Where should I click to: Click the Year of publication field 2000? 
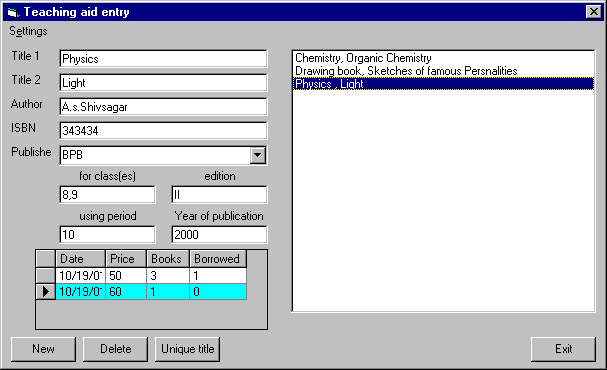coord(219,235)
